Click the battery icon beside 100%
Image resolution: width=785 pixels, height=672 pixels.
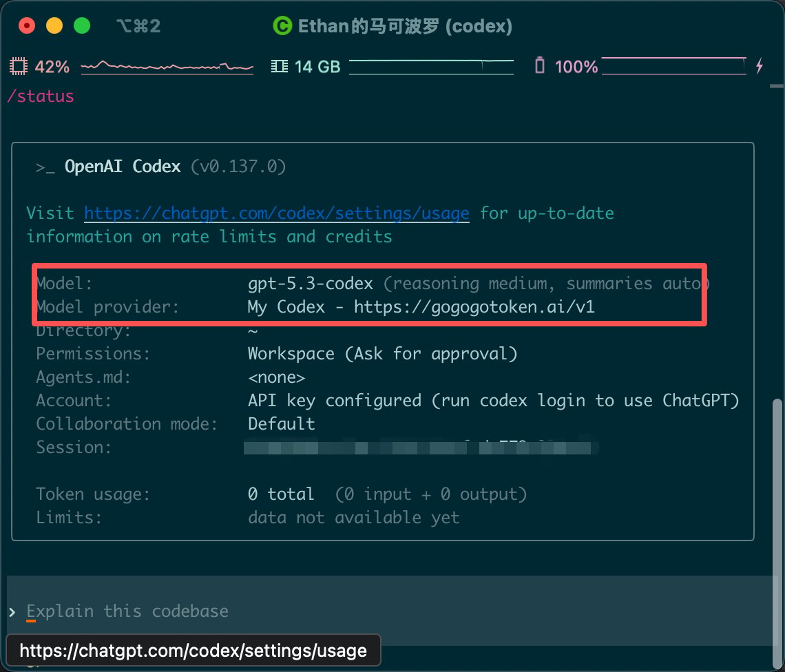(540, 65)
